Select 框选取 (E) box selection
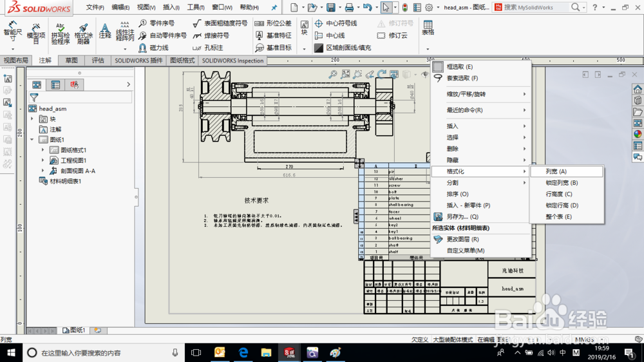Image resolution: width=644 pixels, height=362 pixels. point(480,66)
